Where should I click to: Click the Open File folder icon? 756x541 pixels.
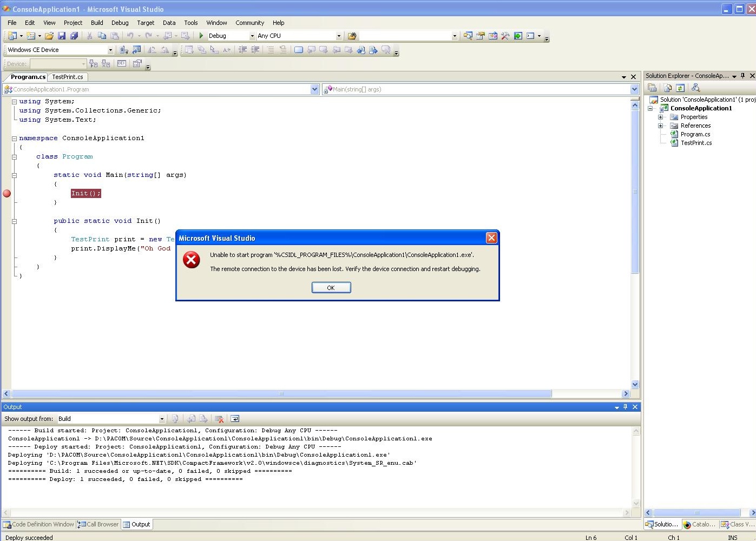(x=49, y=36)
